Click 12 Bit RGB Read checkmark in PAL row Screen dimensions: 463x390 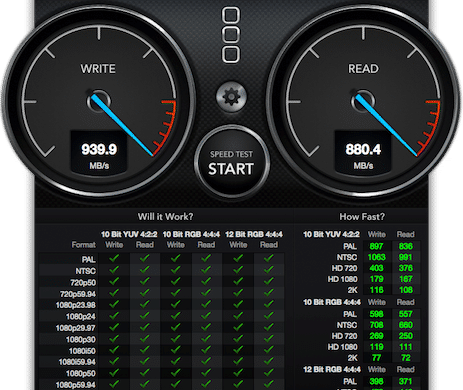pyautogui.click(x=269, y=258)
